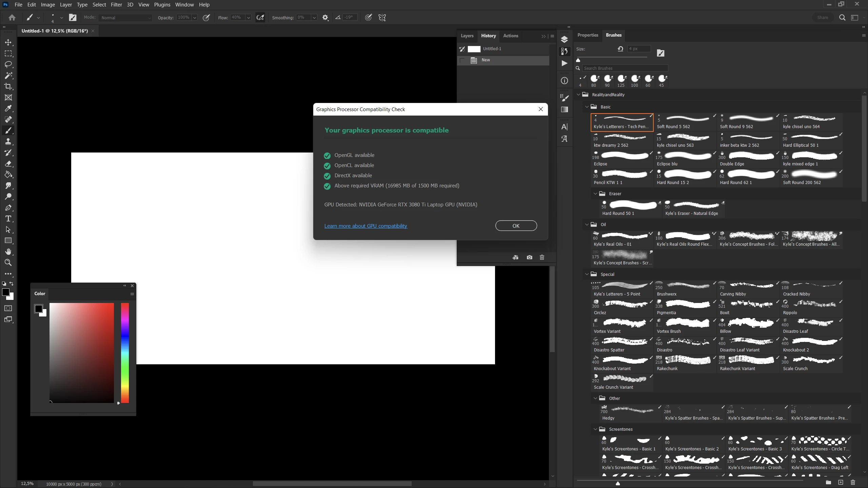Click the Hand tool

coord(8,251)
